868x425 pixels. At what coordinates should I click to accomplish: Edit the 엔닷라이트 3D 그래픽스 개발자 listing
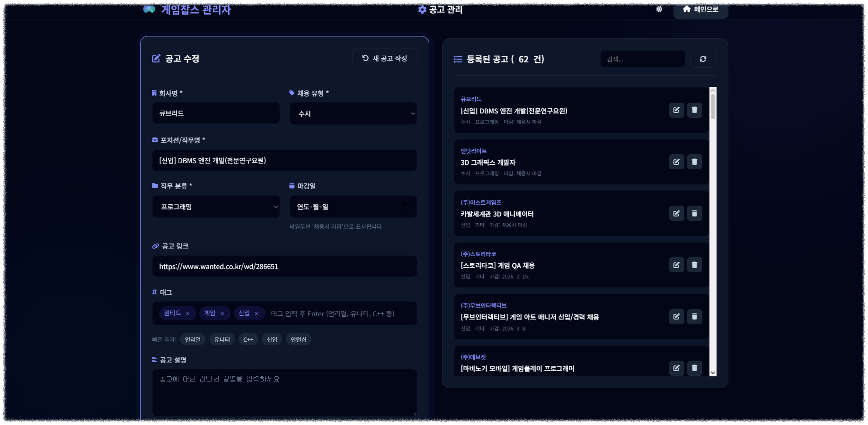tap(676, 162)
